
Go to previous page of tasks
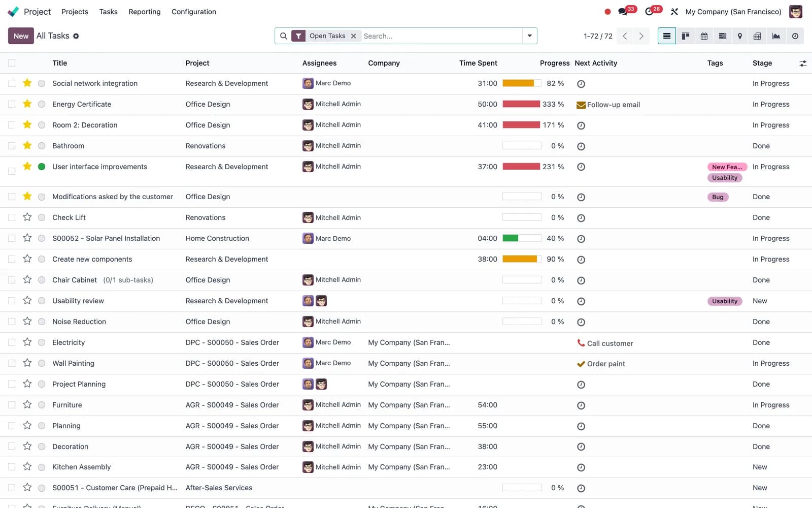pos(625,36)
